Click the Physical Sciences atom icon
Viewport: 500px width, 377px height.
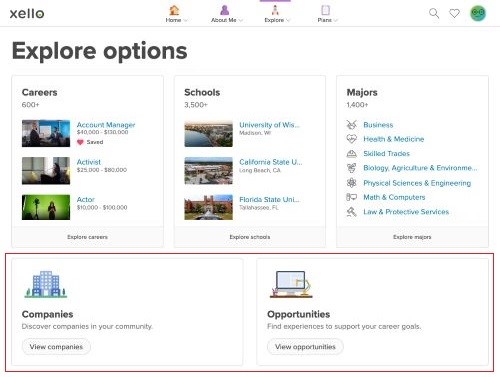pyautogui.click(x=351, y=183)
